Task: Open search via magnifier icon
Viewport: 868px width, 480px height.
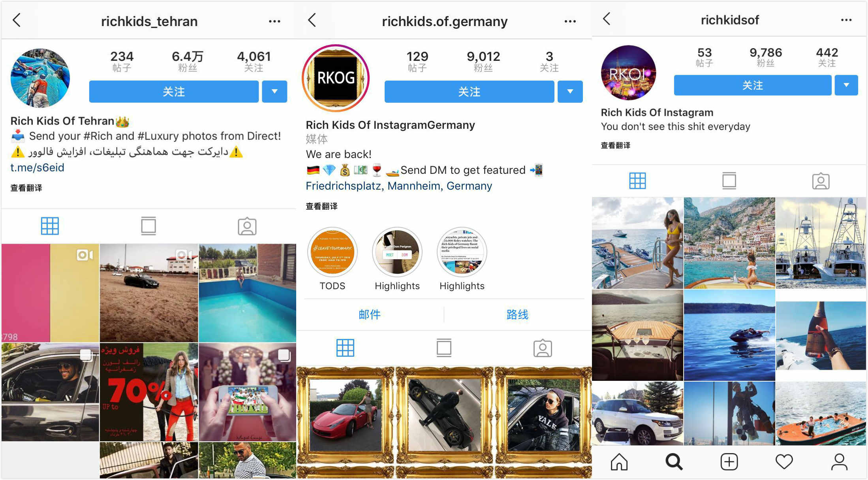Action: pyautogui.click(x=674, y=461)
